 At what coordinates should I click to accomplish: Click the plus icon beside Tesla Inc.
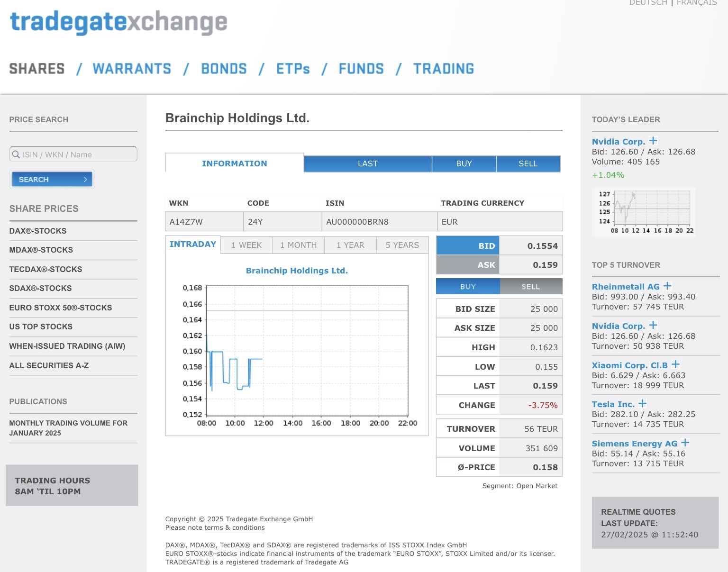click(642, 403)
